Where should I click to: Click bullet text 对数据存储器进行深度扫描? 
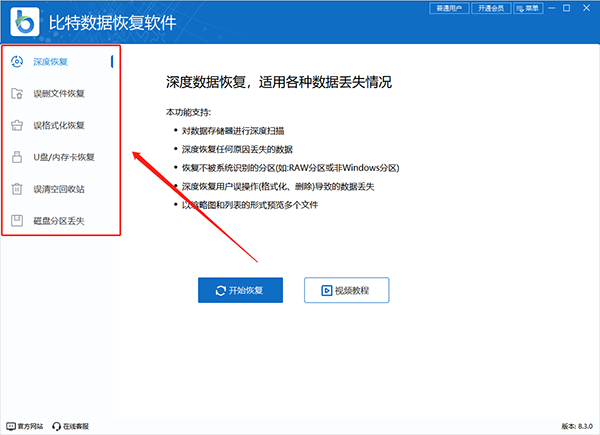pos(233,131)
